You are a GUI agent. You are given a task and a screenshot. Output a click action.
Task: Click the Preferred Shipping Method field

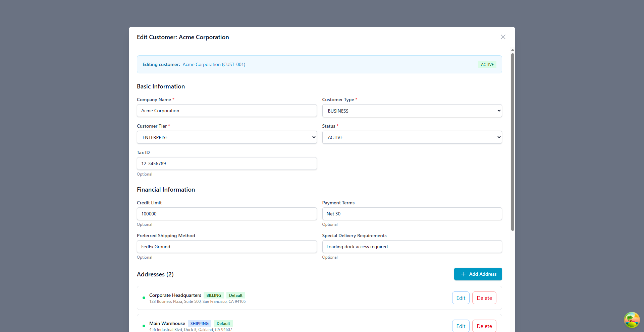tap(227, 247)
